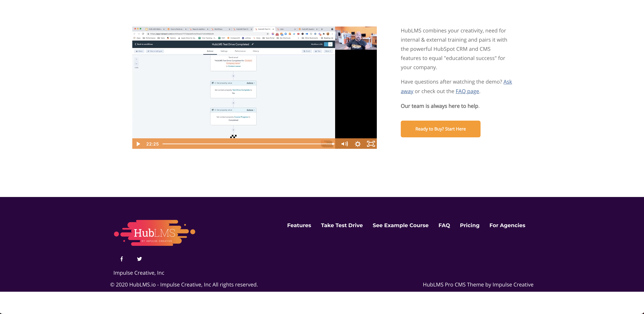The width and height of the screenshot is (644, 314).
Task: Open the Facebook footer icon
Action: coord(121,259)
